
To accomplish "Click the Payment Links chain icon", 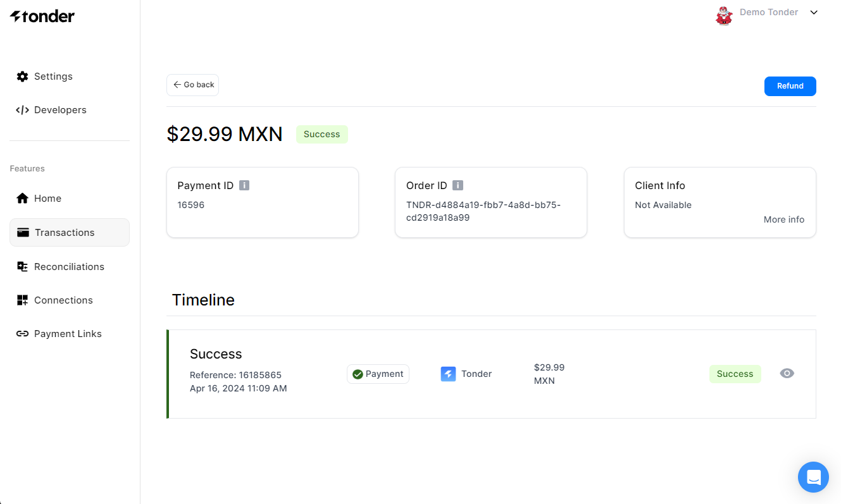I will coord(23,334).
